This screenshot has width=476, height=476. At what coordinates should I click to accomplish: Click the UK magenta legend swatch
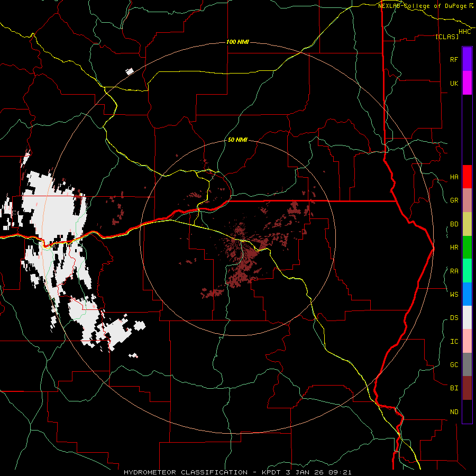(x=467, y=83)
